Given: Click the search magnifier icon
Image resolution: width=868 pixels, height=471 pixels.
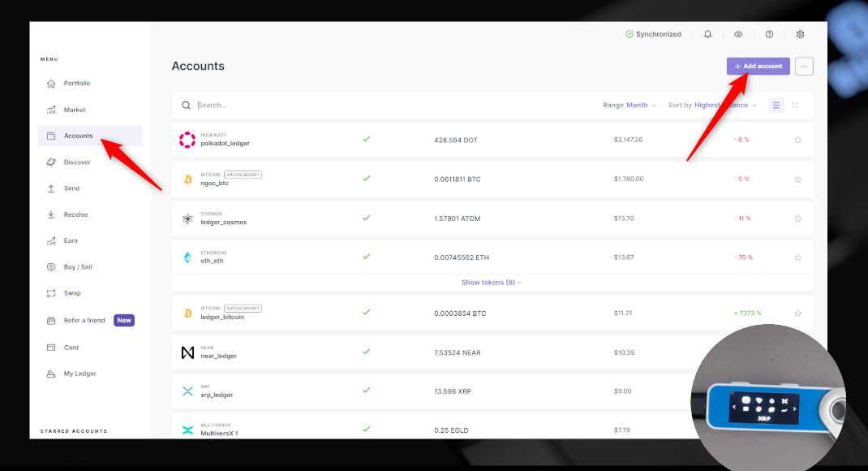Looking at the screenshot, I should [x=186, y=106].
